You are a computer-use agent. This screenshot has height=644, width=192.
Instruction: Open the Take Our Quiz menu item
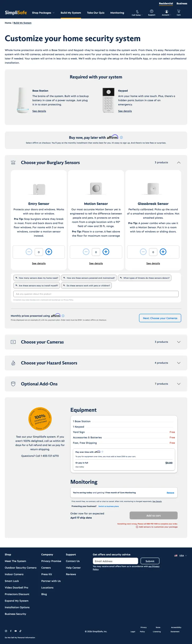tap(96, 13)
